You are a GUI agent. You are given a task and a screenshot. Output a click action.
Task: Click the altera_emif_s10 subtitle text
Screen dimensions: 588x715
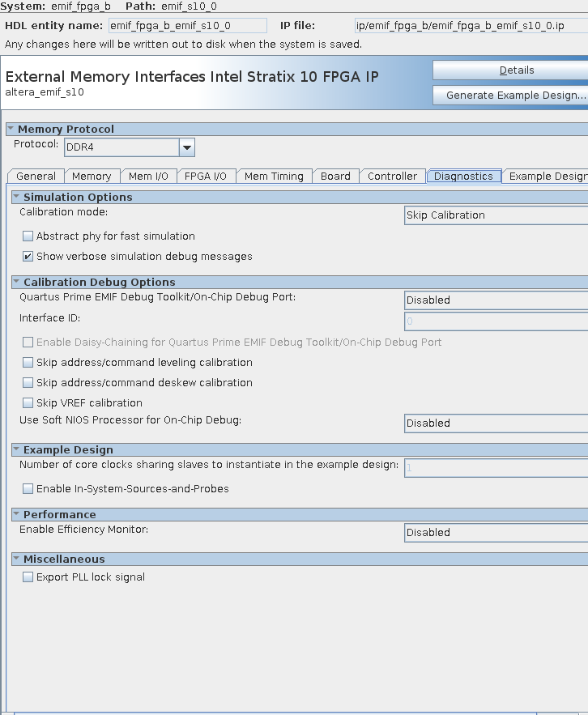click(x=45, y=92)
